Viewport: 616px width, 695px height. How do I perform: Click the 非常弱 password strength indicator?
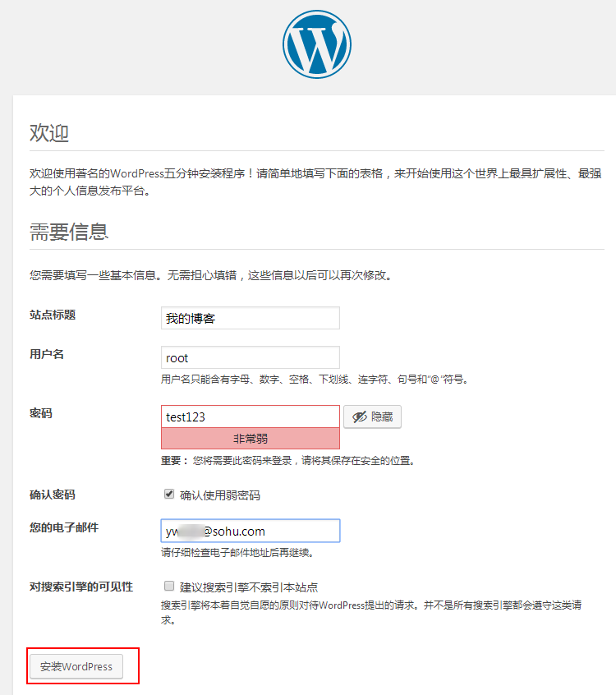(251, 439)
